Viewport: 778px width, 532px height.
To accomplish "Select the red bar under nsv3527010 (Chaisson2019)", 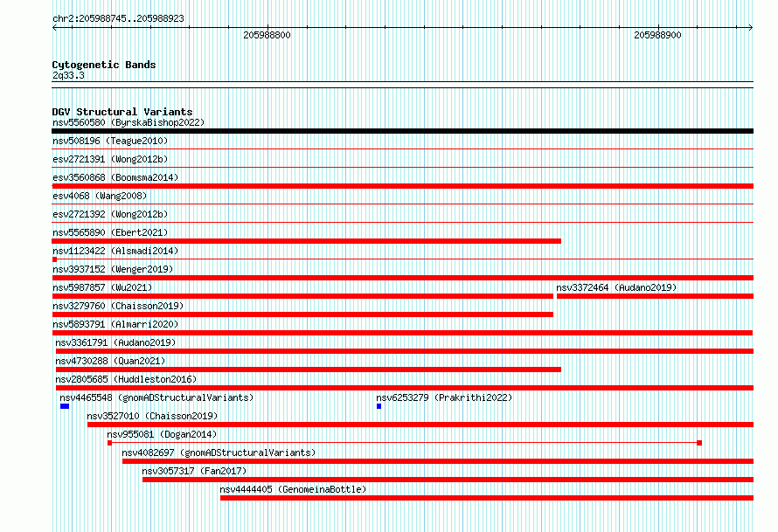I will [x=420, y=425].
